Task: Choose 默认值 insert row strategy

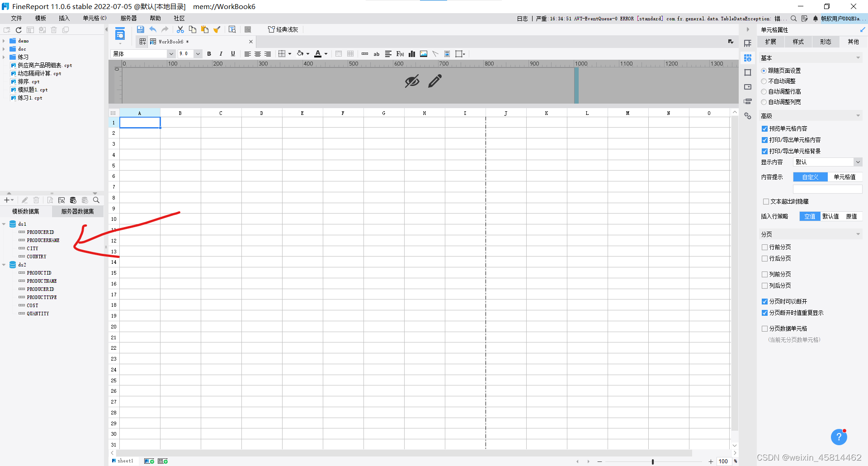Action: [830, 216]
